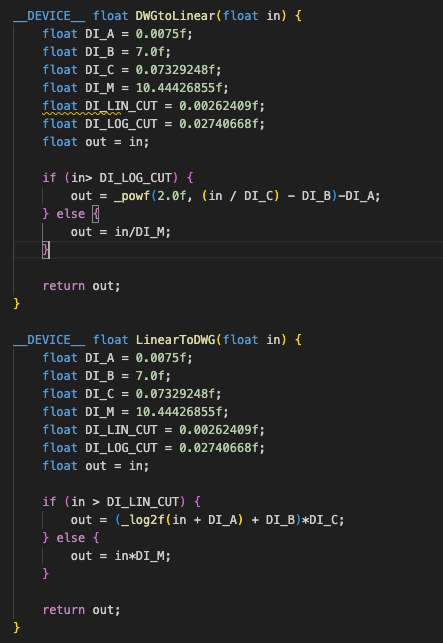Click the line 'out = in*DI_M;'
The width and height of the screenshot is (443, 643).
click(x=121, y=556)
